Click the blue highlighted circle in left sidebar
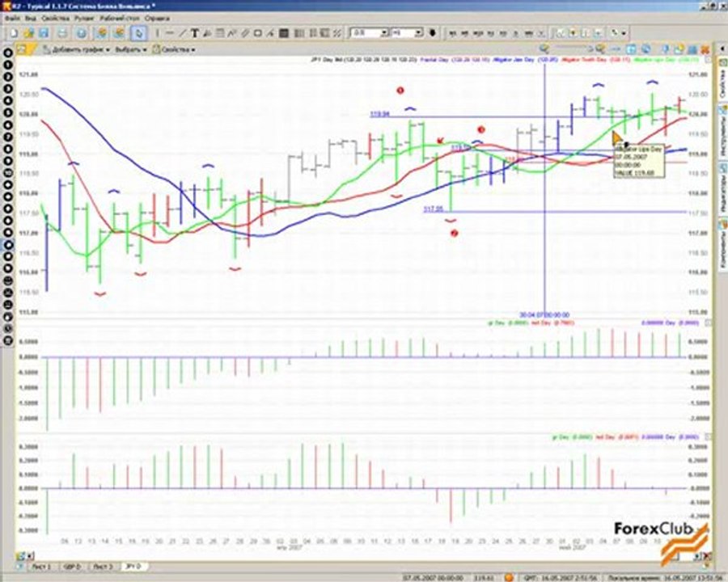Image resolution: width=728 pixels, height=582 pixels. pyautogui.click(x=8, y=245)
